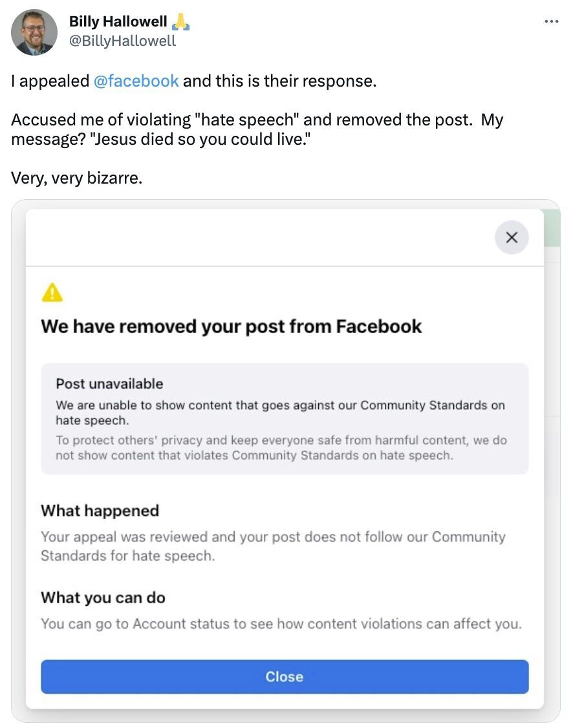Select the 'We have removed your post' heading
573x728 pixels.
pos(232,327)
